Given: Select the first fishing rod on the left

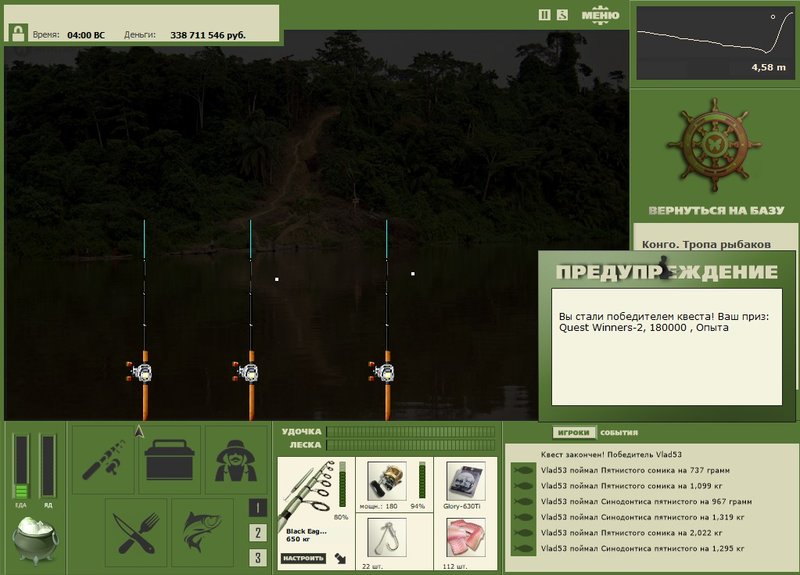Looking at the screenshot, I should (x=144, y=320).
